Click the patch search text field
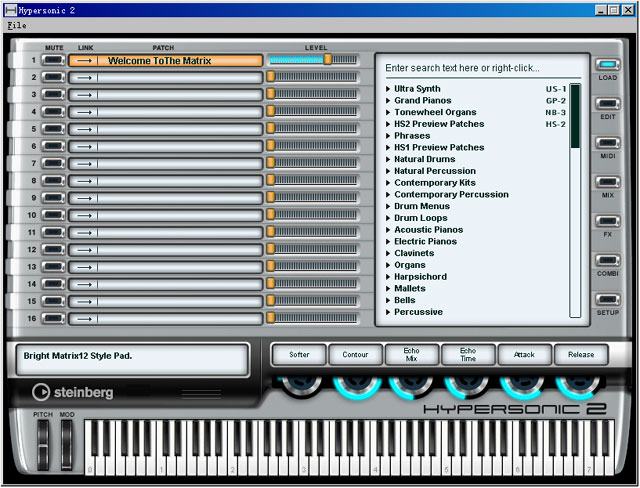640x488 pixels. 482,68
